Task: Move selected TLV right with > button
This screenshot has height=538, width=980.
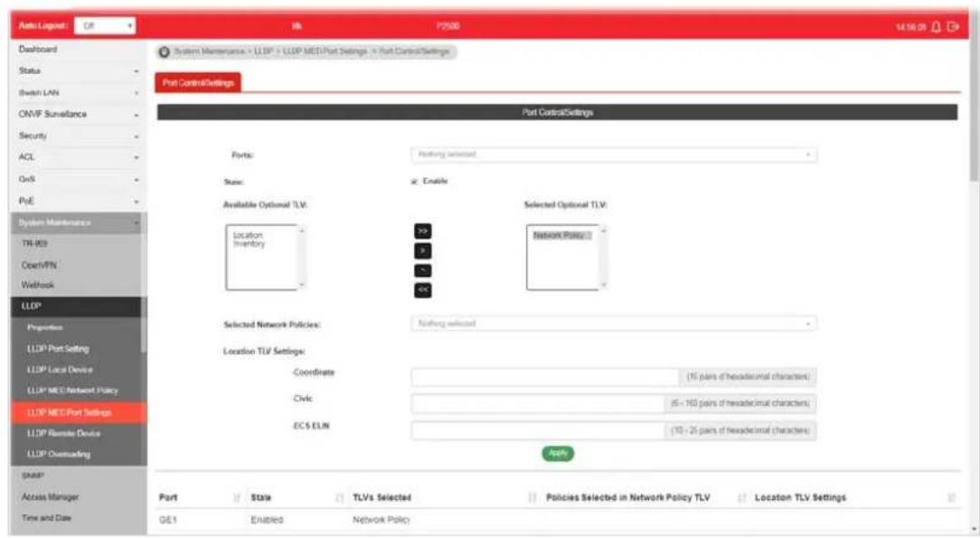Action: click(x=422, y=250)
